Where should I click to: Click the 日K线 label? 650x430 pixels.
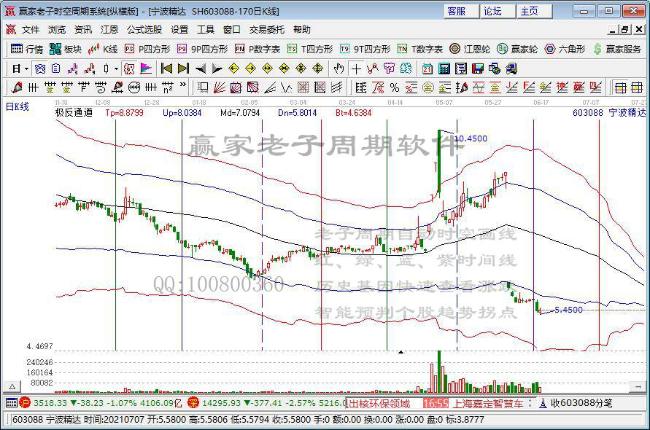click(17, 107)
